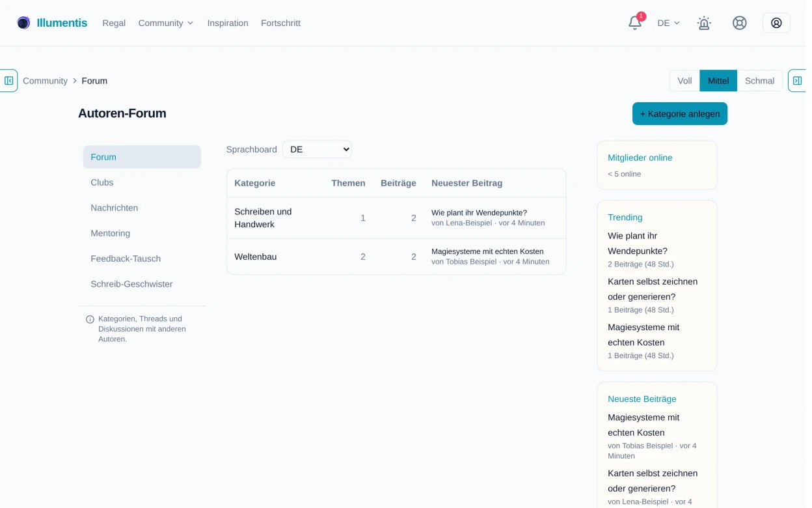Open Magiesysteme mit echten Kosten under Neueste Beiträge
812x508 pixels.
pyautogui.click(x=643, y=425)
